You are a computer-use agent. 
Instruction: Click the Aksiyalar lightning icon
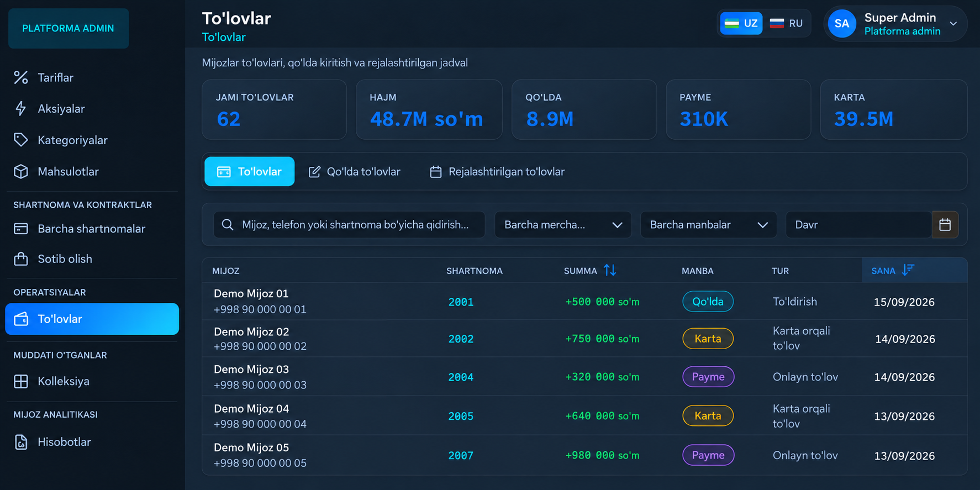pyautogui.click(x=21, y=109)
